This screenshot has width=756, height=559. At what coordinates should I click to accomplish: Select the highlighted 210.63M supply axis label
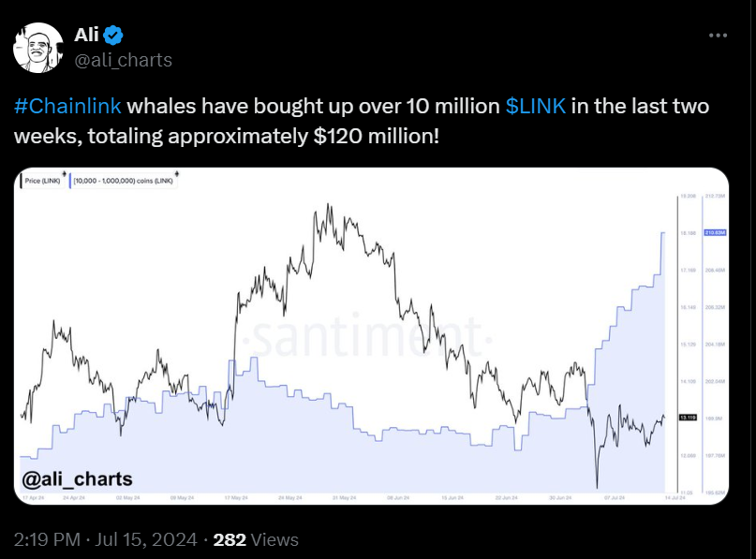715,233
